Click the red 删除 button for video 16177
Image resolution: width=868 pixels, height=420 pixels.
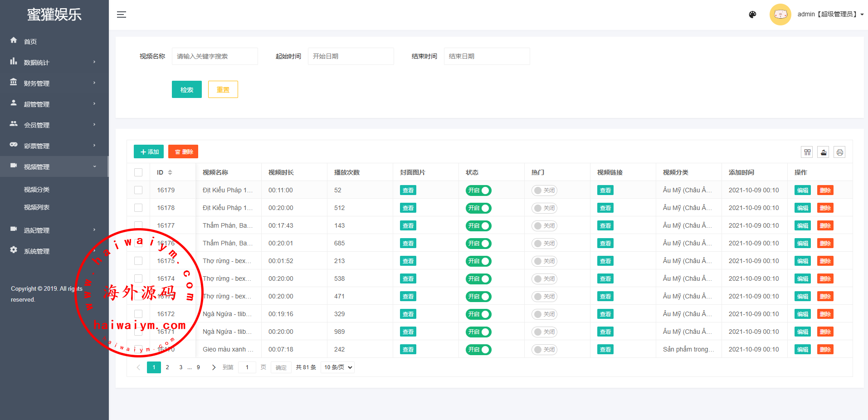pyautogui.click(x=825, y=226)
